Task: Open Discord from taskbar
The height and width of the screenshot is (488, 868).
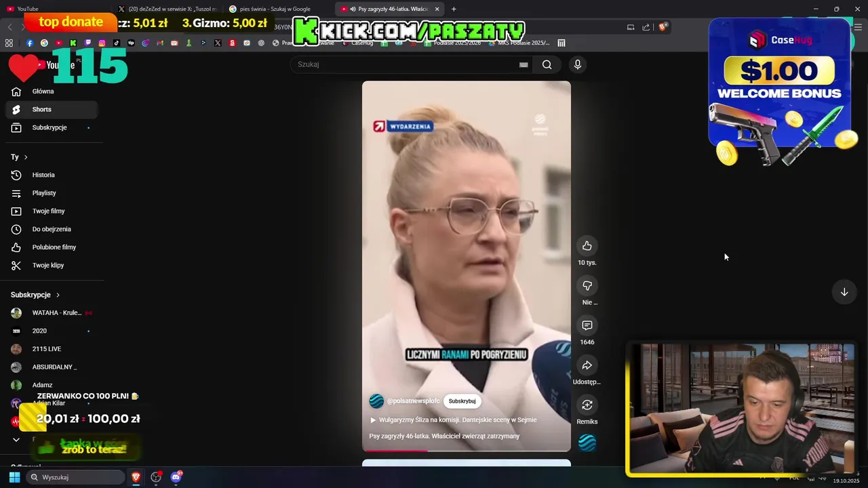Action: point(176,477)
